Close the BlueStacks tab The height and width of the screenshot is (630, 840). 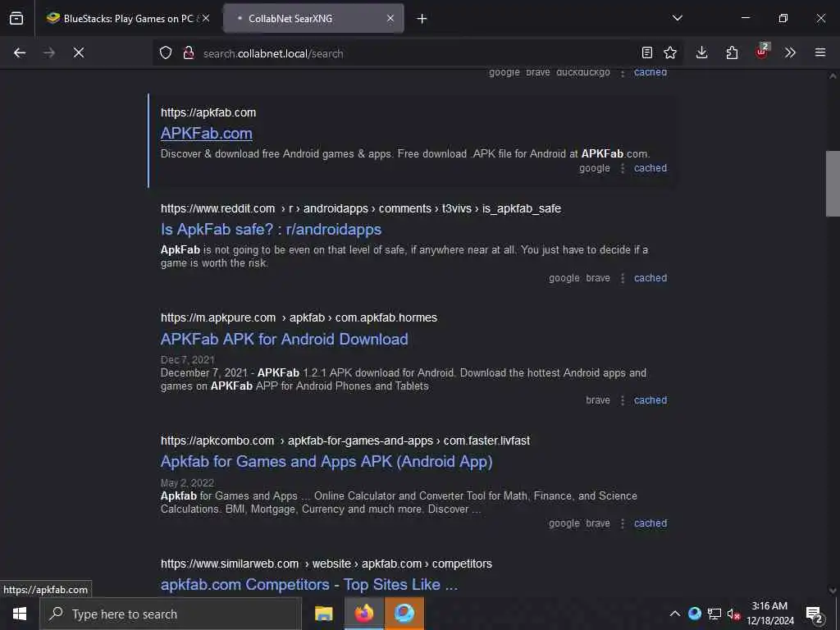coord(206,18)
